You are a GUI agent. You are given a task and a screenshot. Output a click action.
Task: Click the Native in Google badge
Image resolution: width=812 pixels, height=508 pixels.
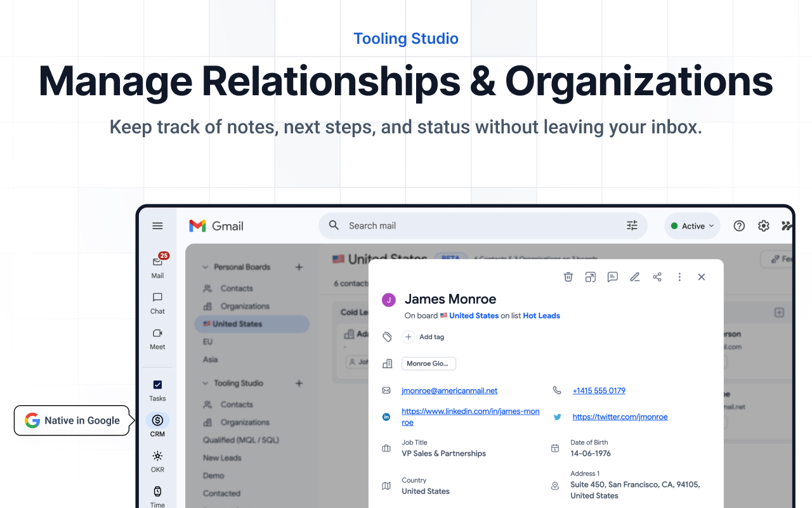[x=73, y=420]
